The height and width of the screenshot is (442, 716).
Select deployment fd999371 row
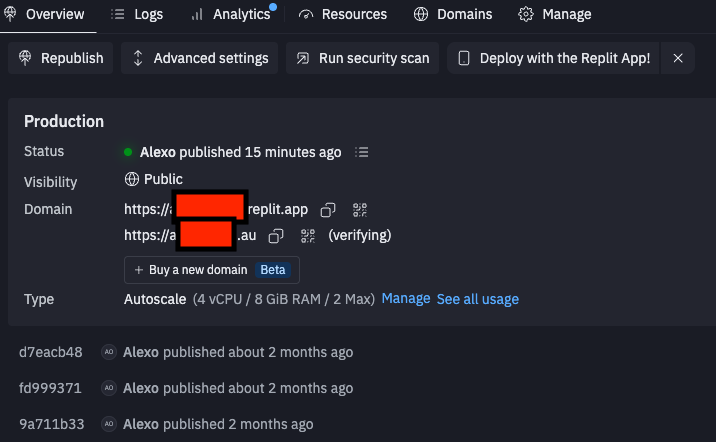click(x=186, y=388)
